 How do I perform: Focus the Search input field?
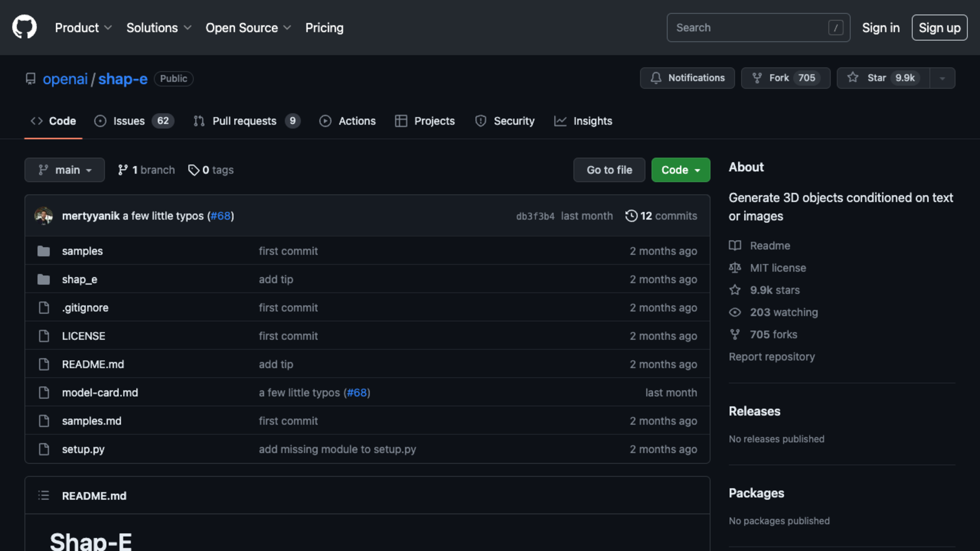pos(758,27)
